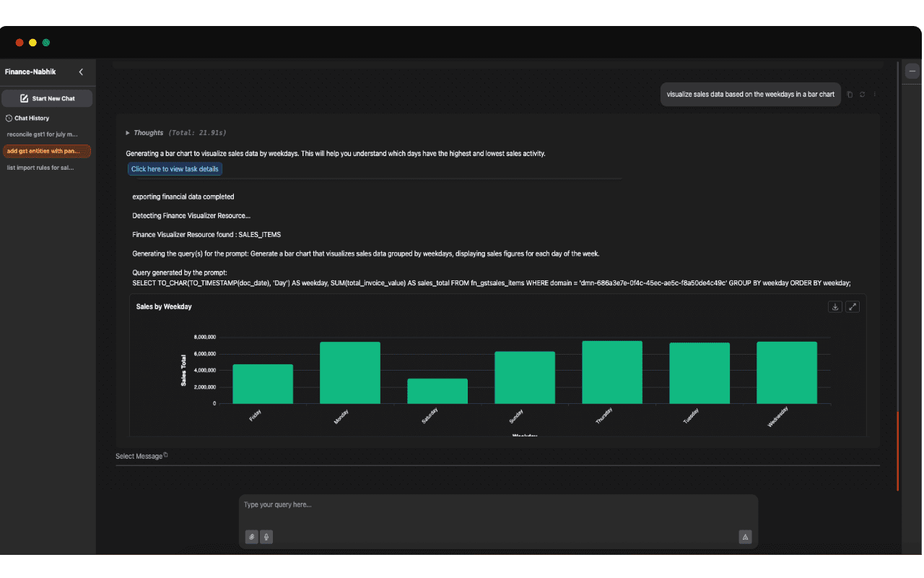Screen dimensions: 924x578
Task: Open the three-dot menu beside the prompt
Action: 874,95
